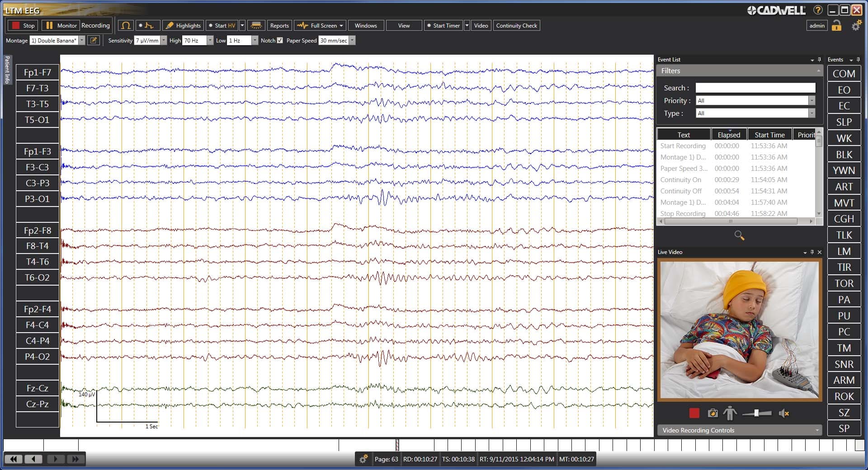Viewport: 868px width, 470px height.
Task: Open Video Recording Controls expander
Action: 816,430
